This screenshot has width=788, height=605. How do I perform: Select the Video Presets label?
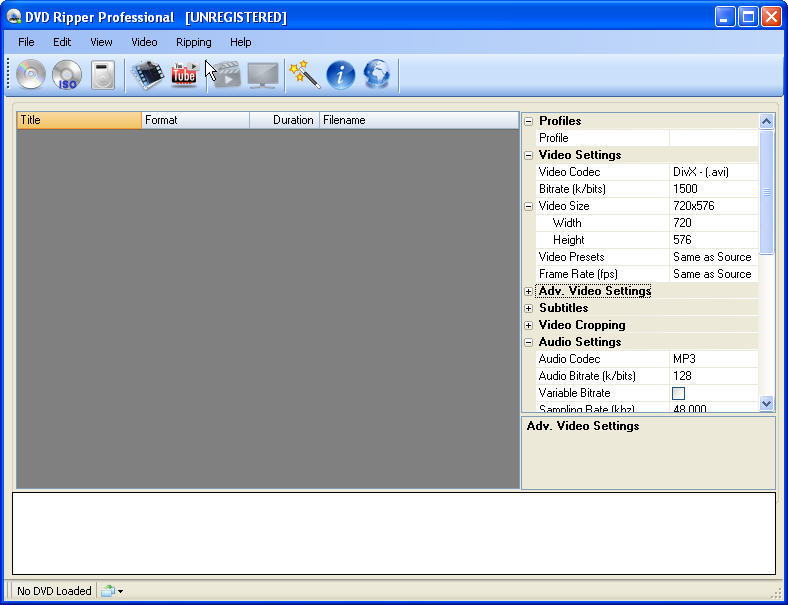pos(571,257)
